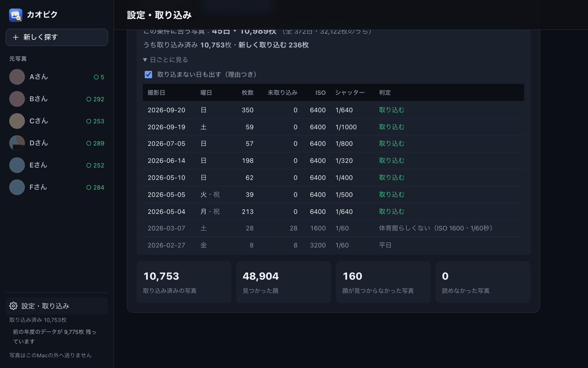Click the 平日 verdict text
This screenshot has width=588, height=368.
(385, 245)
